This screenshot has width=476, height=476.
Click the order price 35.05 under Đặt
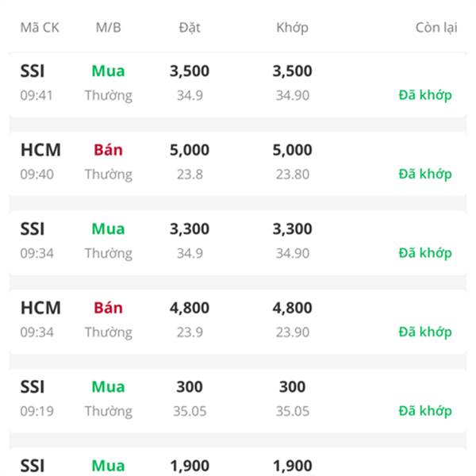tap(190, 412)
